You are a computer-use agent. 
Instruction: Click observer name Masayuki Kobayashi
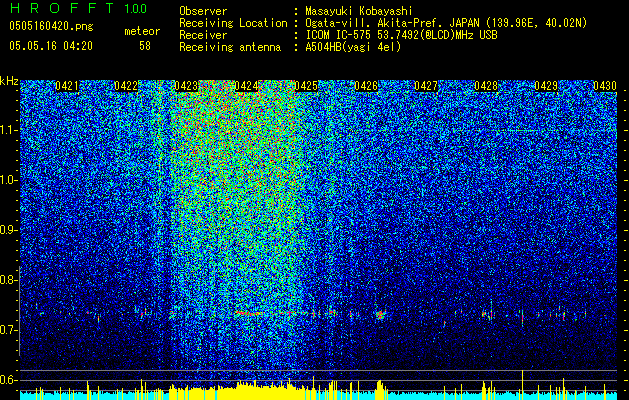pos(359,11)
